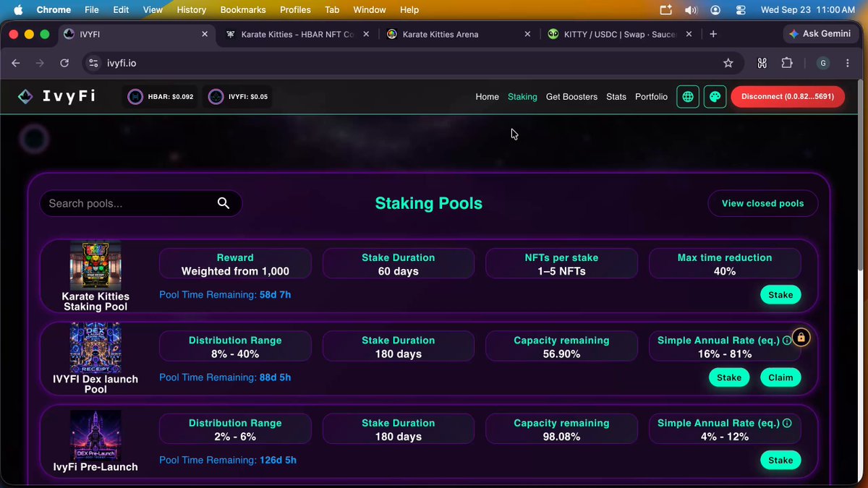
Task: Open Chrome's three-dot menu
Action: click(x=847, y=63)
